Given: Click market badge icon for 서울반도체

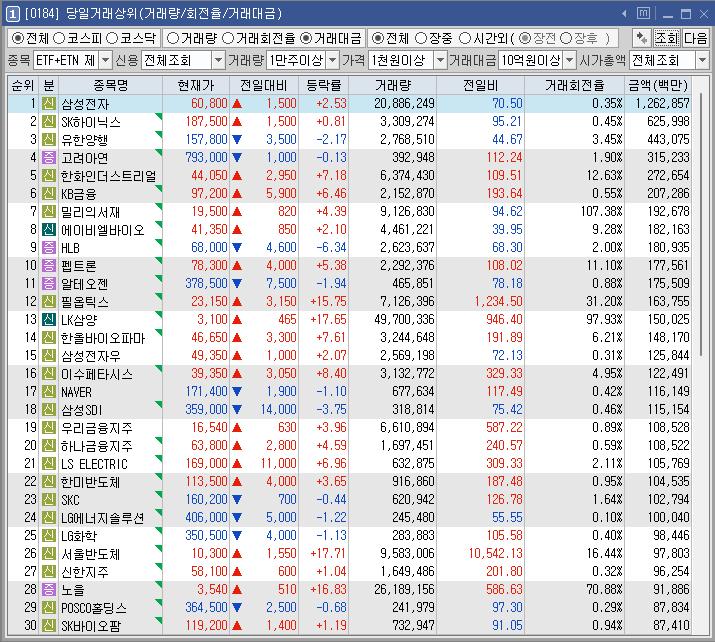Looking at the screenshot, I should (49, 554).
